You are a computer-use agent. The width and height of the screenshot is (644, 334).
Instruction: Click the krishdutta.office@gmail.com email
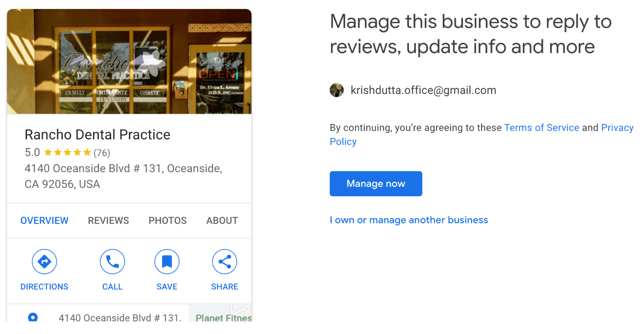(x=423, y=90)
